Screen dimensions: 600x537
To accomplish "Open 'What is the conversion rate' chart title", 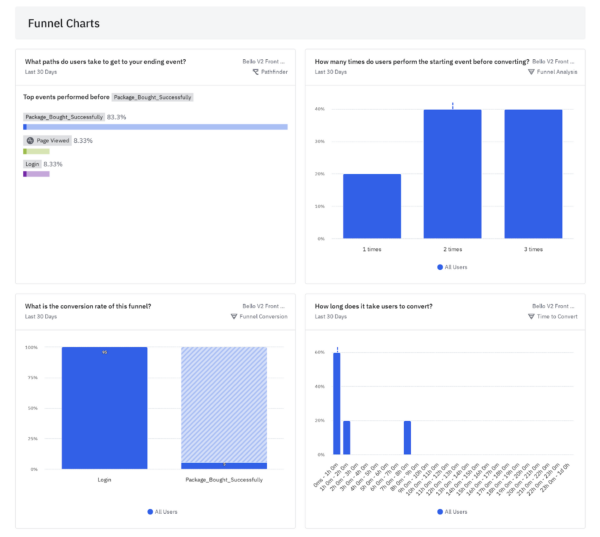I will tap(94, 306).
